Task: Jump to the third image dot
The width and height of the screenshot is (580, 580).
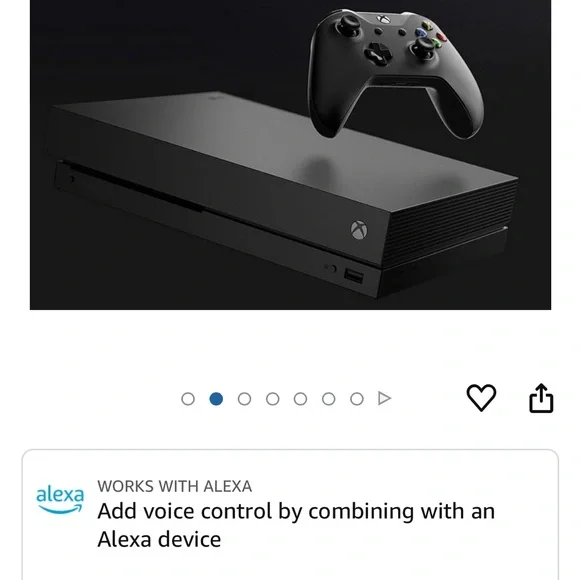Action: (244, 399)
